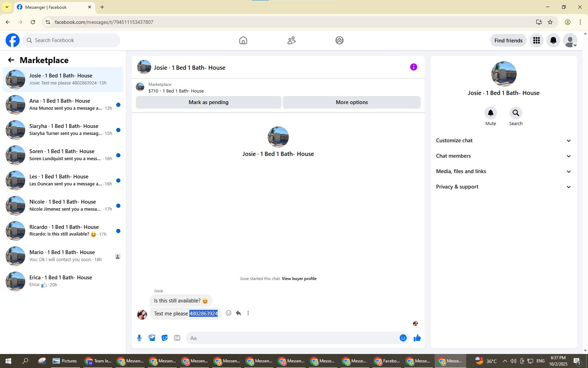Open the account profile avatar menu

pyautogui.click(x=570, y=40)
